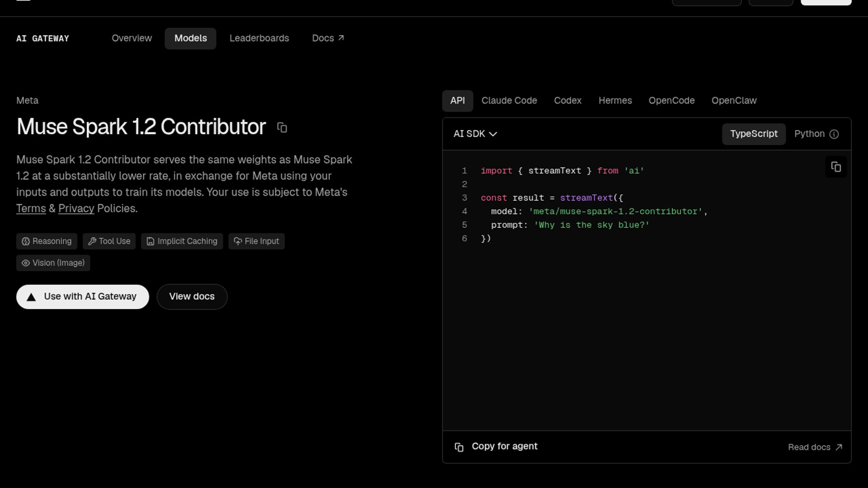
Task: Copy the model name beside Muse Spark title
Action: point(282,128)
